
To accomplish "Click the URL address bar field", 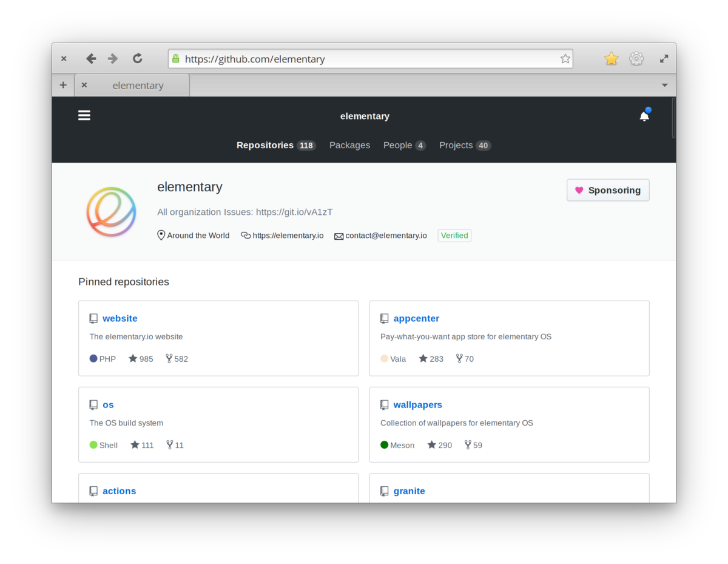I will (370, 59).
